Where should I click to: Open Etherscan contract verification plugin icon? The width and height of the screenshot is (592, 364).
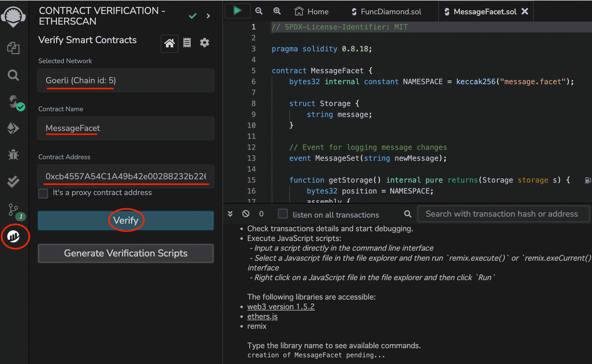pyautogui.click(x=14, y=237)
